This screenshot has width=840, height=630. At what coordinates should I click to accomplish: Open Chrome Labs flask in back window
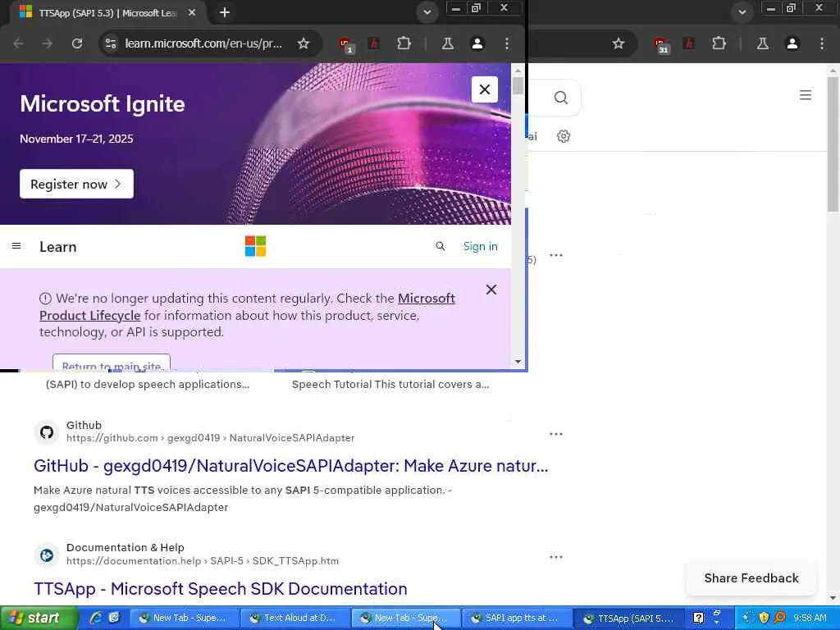(763, 43)
